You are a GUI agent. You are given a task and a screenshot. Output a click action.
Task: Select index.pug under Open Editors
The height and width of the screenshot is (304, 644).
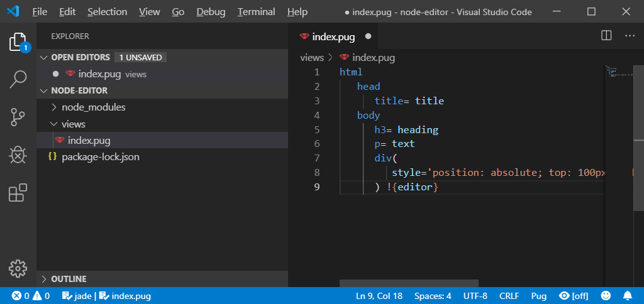162,74
